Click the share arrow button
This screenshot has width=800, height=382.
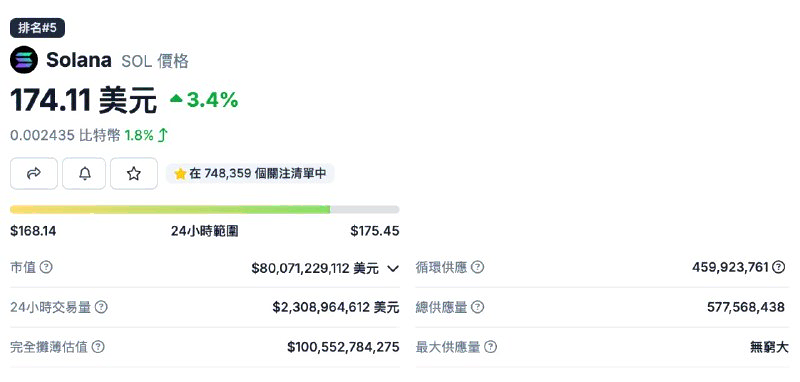point(34,174)
